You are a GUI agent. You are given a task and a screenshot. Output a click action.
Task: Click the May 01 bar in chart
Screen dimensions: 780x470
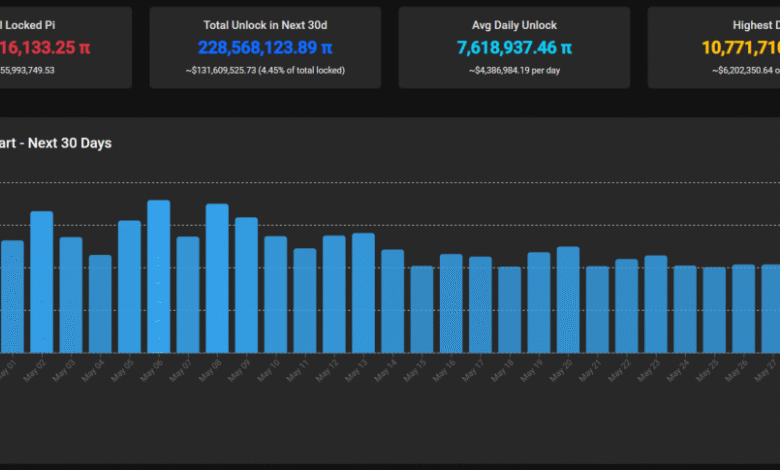tap(12, 297)
